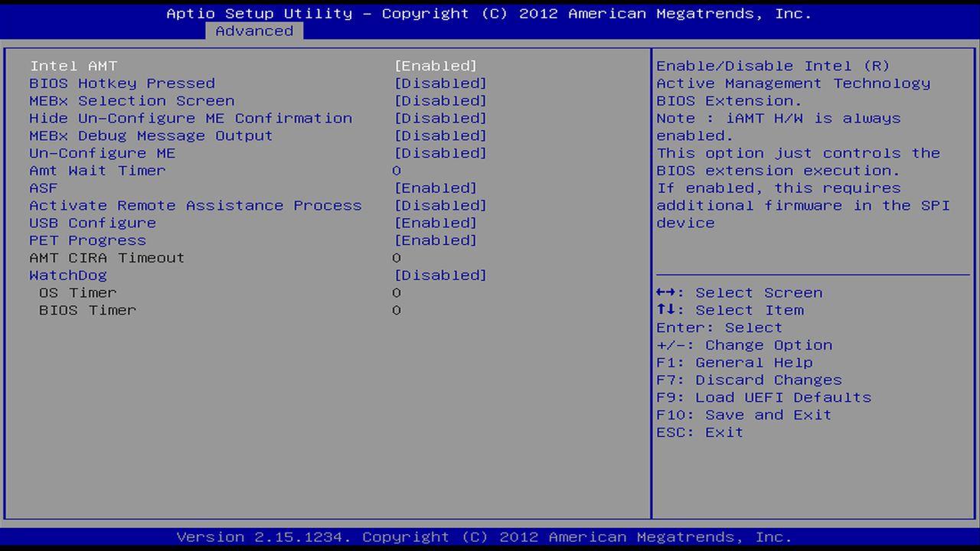The image size is (980, 551).
Task: Select the BIOS Hotkey Pressed item
Action: pos(122,83)
